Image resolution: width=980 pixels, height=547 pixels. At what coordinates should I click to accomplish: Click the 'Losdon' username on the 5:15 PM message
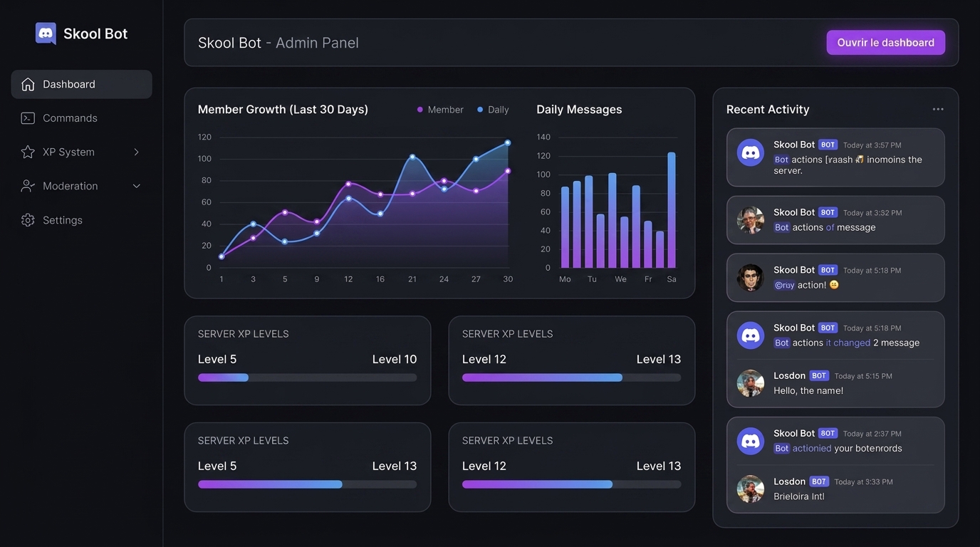[x=790, y=375]
